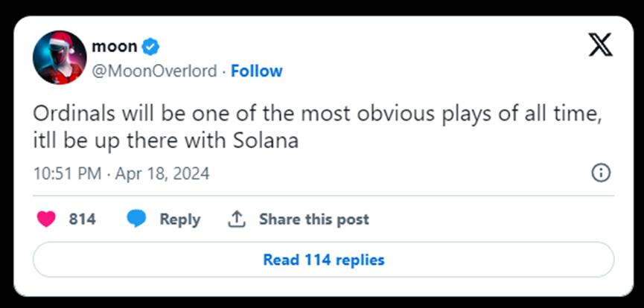This screenshot has height=308, width=644.
Task: Select the "Share this post" label
Action: pyautogui.click(x=313, y=219)
